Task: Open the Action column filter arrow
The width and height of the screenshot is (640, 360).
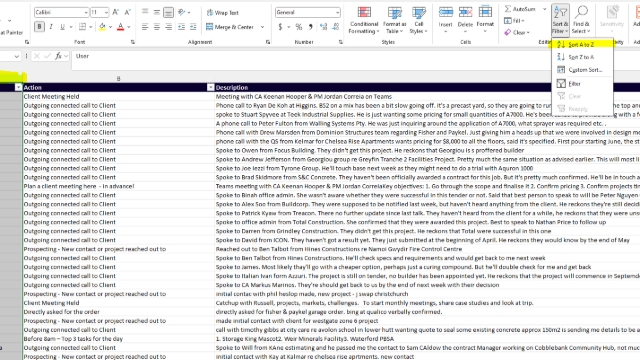Action: pos(211,87)
